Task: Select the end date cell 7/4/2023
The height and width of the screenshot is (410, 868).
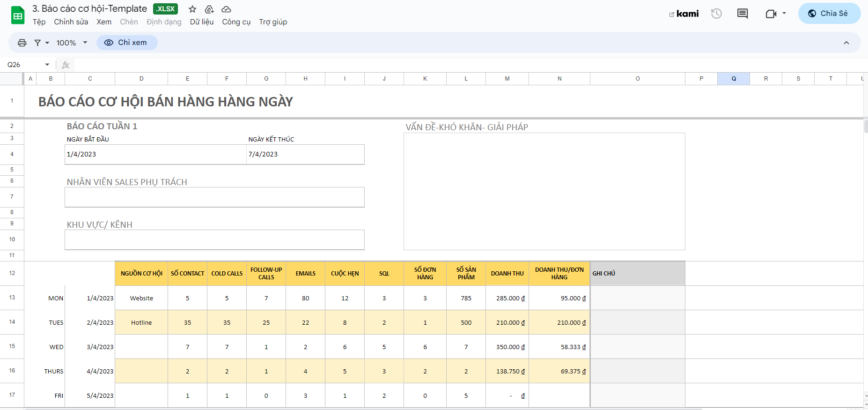Action: coord(305,154)
